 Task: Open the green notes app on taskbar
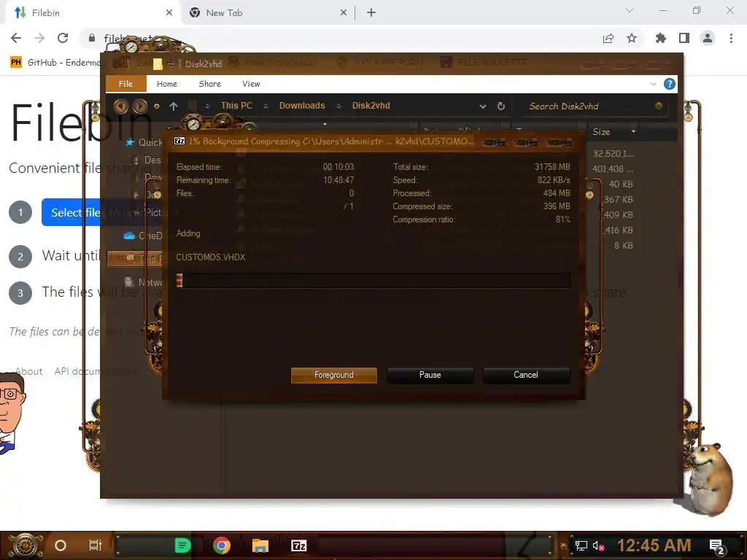[182, 545]
